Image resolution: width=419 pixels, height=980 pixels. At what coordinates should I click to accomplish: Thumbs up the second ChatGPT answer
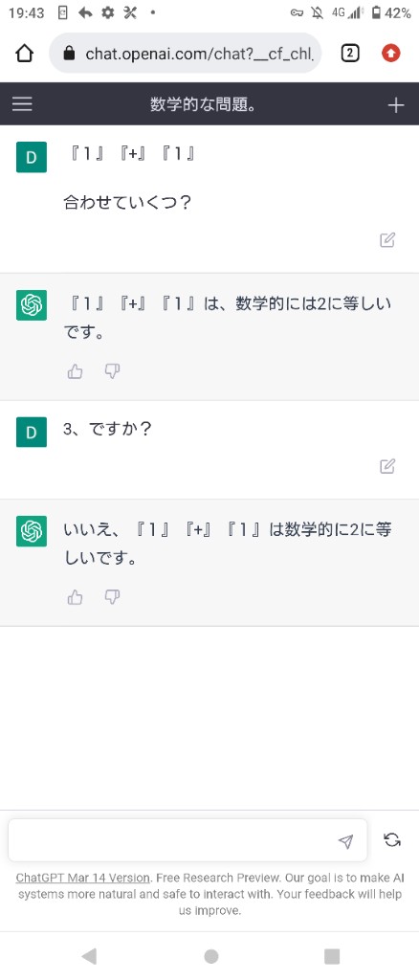(x=75, y=597)
